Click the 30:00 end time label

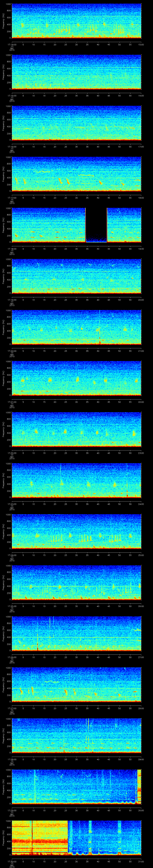141,810
